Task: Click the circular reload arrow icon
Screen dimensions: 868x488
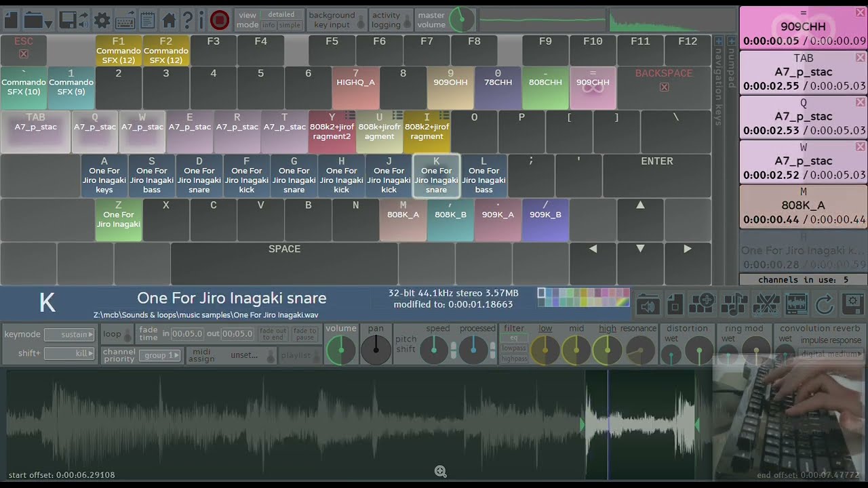Action: tap(825, 304)
